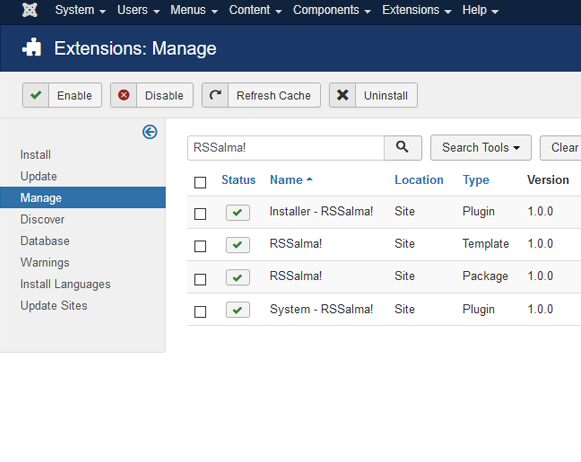
Task: Click the Uninstall button label
Action: pos(386,96)
